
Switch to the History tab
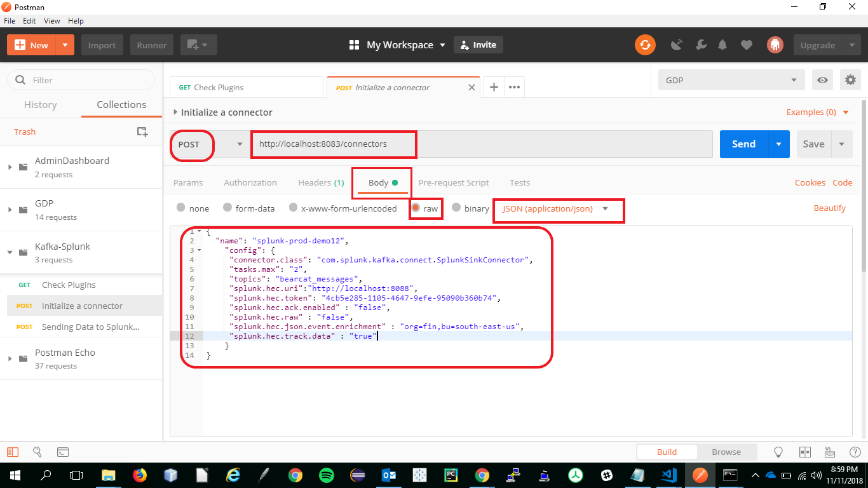(40, 105)
